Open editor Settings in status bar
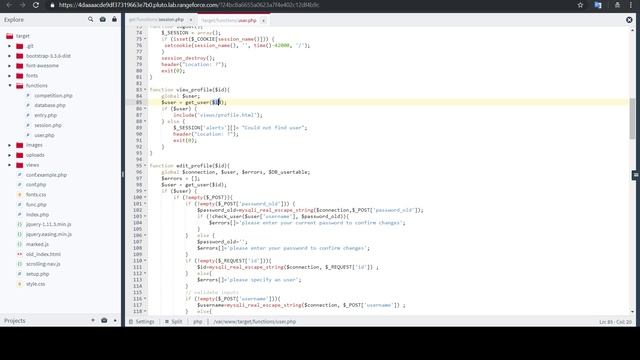Image resolution: width=640 pixels, height=360 pixels. point(142,322)
